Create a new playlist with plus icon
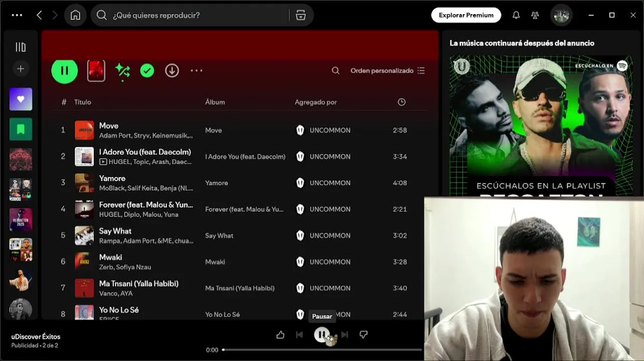The height and width of the screenshot is (361, 644). [21, 69]
